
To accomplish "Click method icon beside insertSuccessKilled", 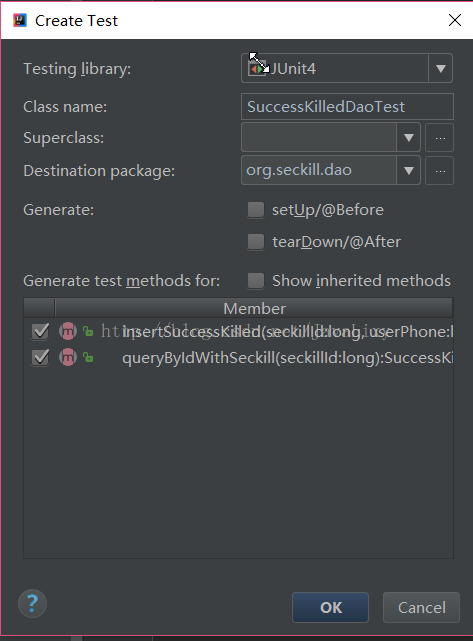I will click(x=68, y=331).
